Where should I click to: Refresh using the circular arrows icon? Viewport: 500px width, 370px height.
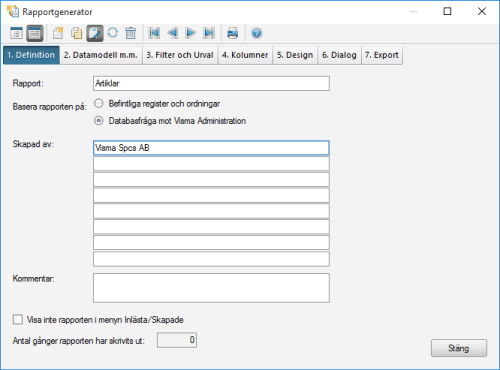(113, 33)
